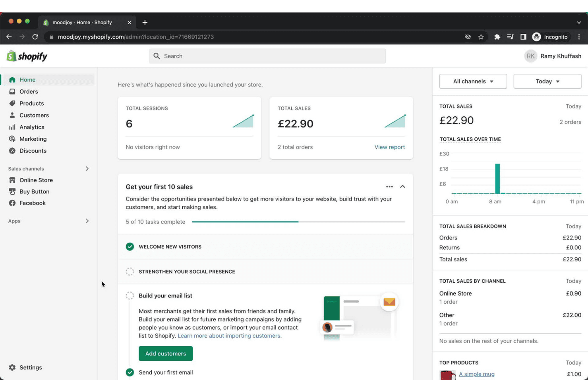
Task: Select the moodjoy Home Shopify browser tab
Action: coord(87,23)
